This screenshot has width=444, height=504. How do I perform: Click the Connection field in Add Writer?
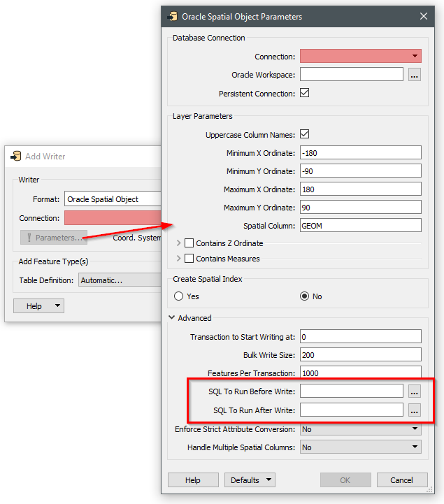[x=113, y=218]
